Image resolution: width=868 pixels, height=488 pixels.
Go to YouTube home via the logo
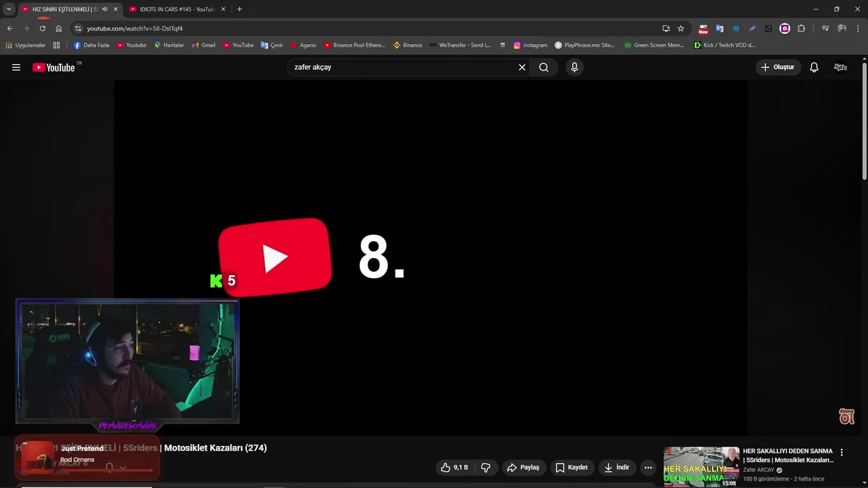pos(54,67)
